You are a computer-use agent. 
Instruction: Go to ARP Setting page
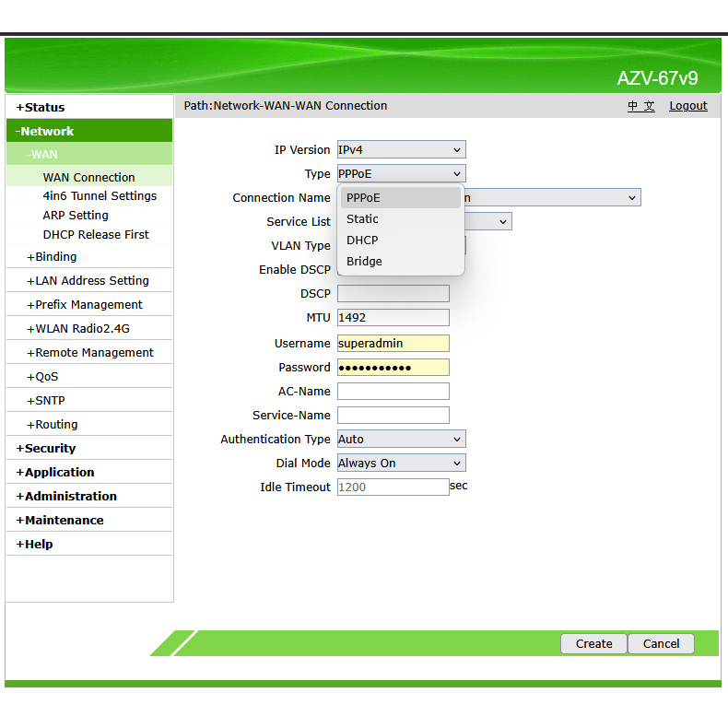pyautogui.click(x=76, y=216)
